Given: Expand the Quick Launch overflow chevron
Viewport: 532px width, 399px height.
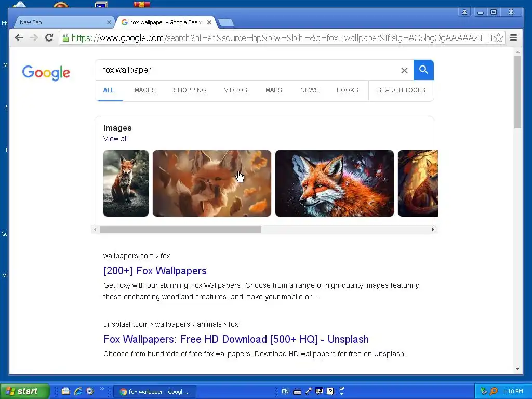Looking at the screenshot, I should tap(102, 389).
